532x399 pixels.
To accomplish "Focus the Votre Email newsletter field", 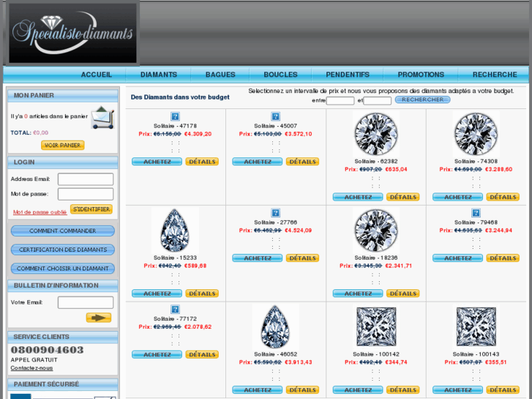I will tap(86, 302).
